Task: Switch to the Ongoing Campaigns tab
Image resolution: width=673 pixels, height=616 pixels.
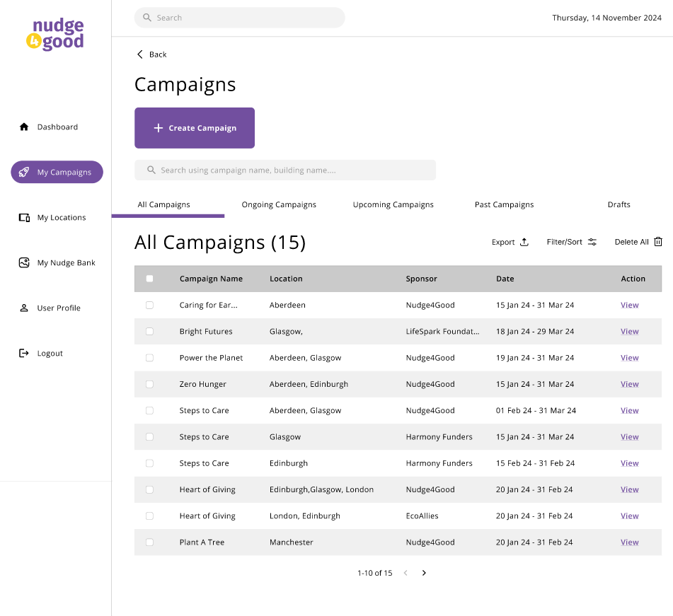Action: coord(279,205)
